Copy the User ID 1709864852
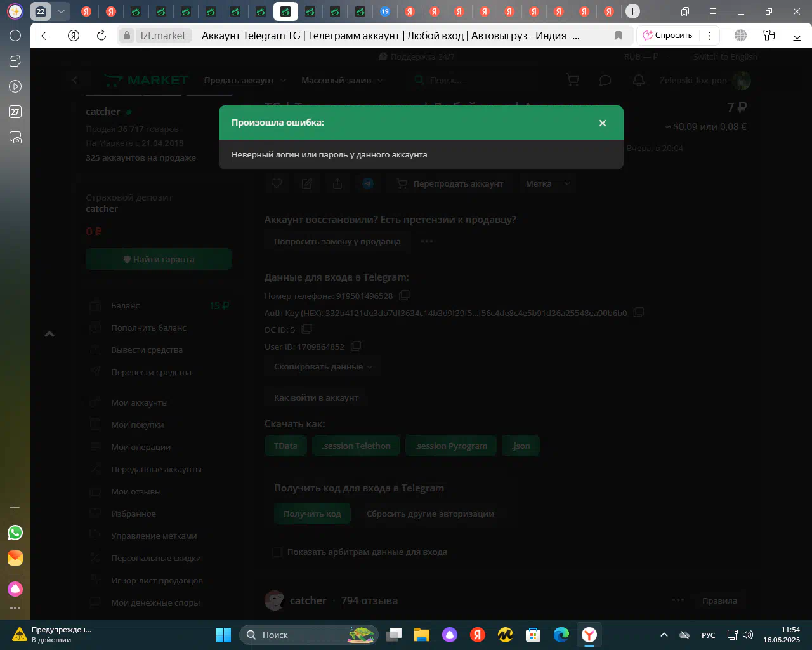The width and height of the screenshot is (812, 650). (356, 346)
